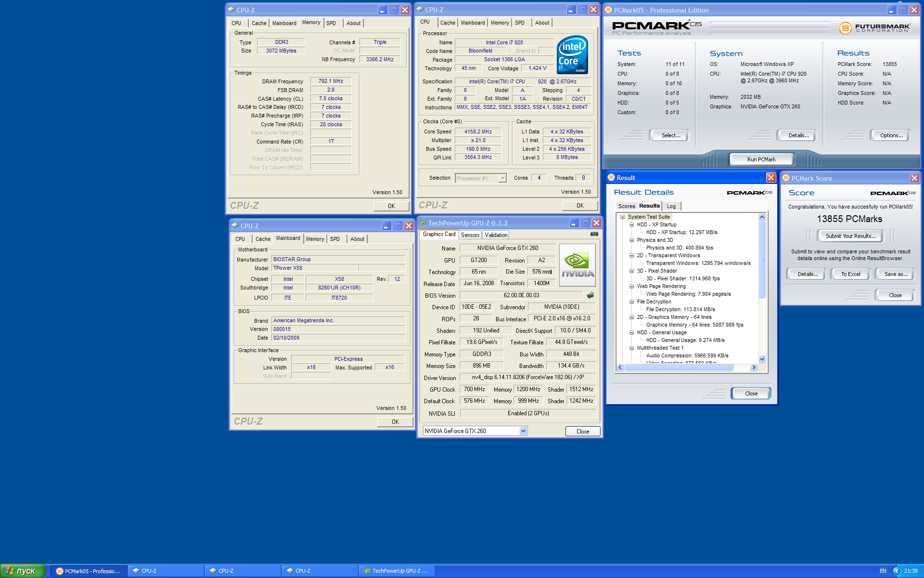Click Close in the Result window

pyautogui.click(x=751, y=394)
